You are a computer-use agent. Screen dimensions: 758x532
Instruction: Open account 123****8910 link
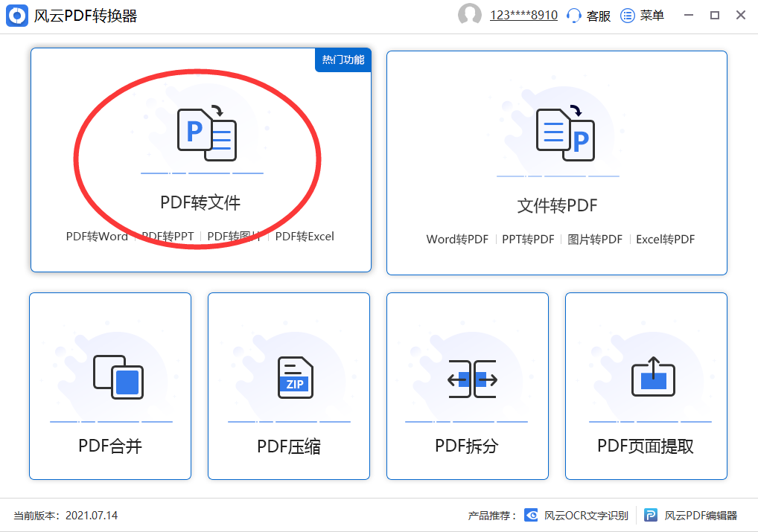pyautogui.click(x=523, y=16)
